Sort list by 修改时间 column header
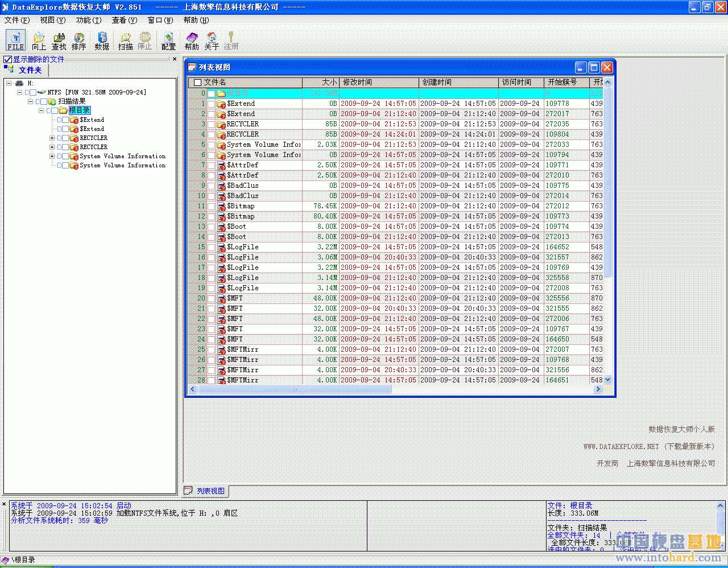The image size is (728, 568). point(379,83)
